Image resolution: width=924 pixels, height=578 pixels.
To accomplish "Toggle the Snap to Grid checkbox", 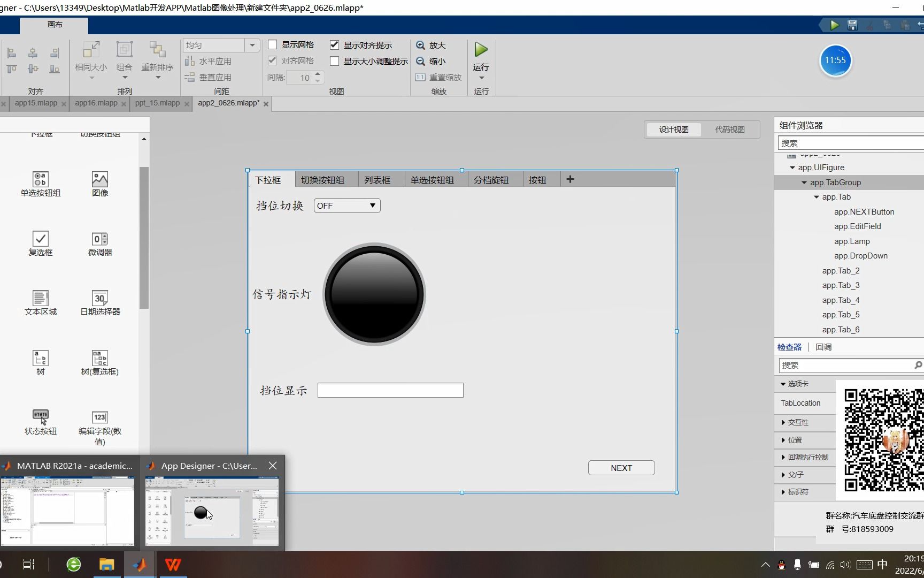I will coord(273,60).
